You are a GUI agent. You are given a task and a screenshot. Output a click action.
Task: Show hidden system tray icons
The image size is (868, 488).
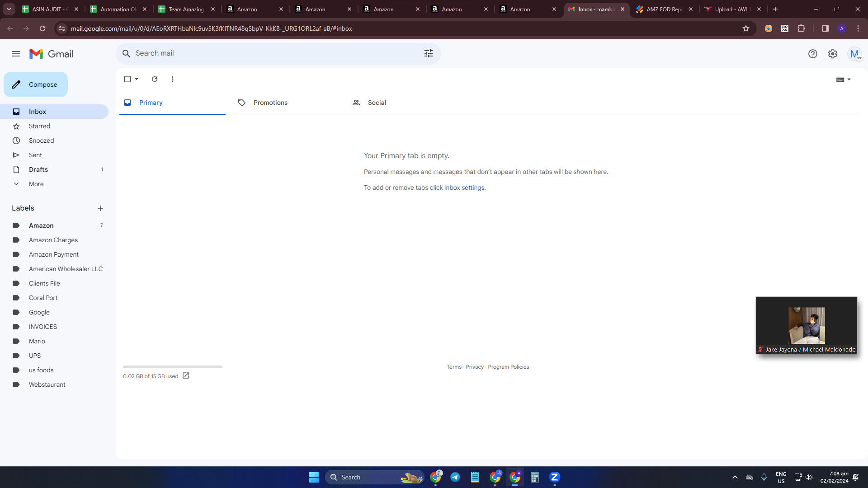pyautogui.click(x=735, y=477)
